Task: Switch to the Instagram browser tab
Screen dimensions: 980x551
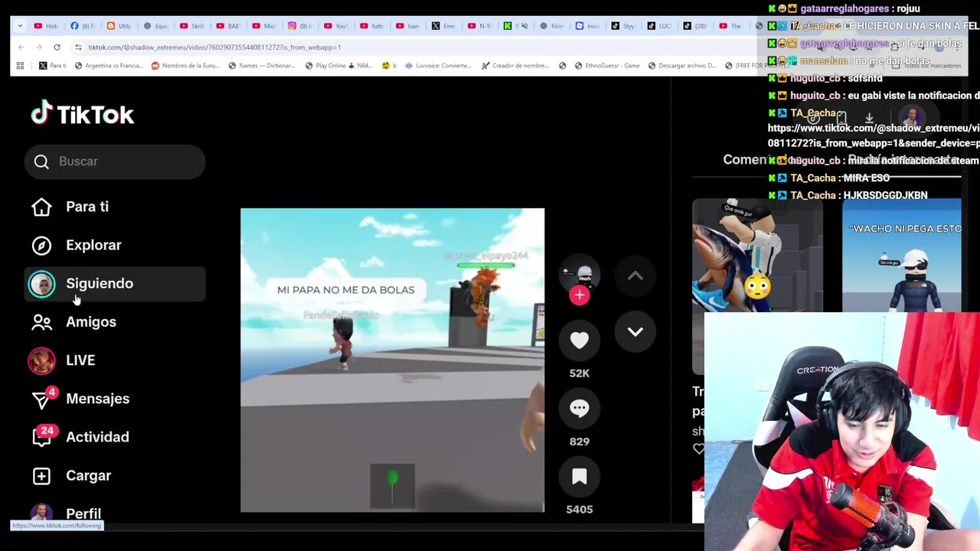Action: click(300, 26)
